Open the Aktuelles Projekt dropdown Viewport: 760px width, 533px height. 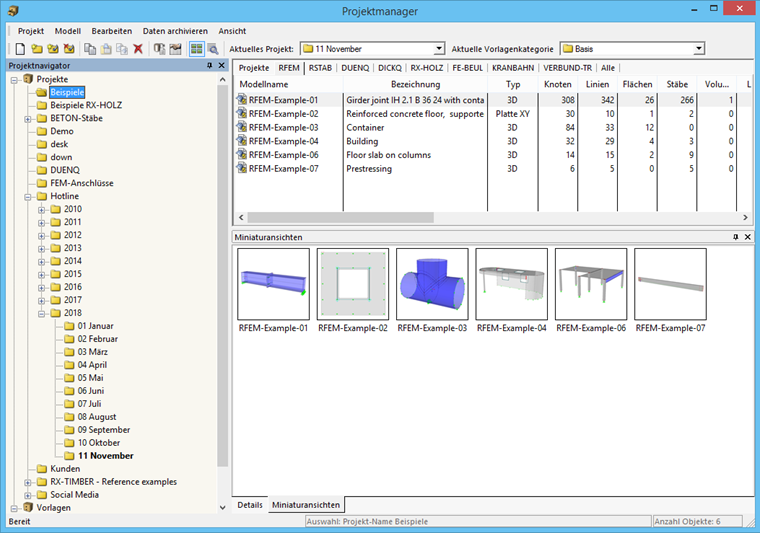(439, 48)
